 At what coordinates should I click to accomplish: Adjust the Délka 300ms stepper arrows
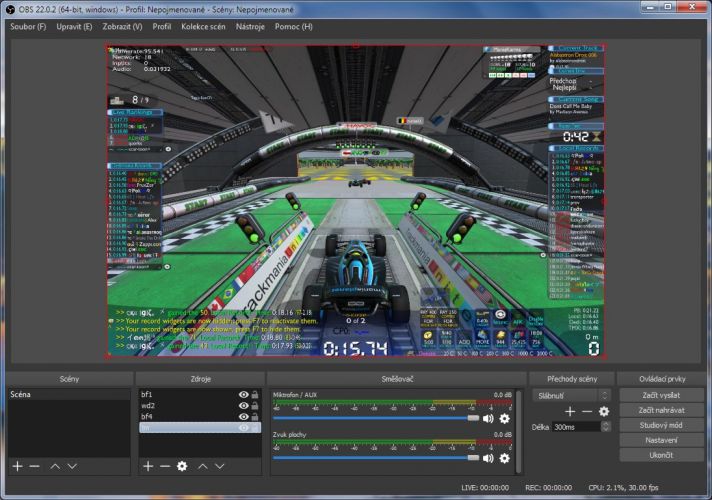(605, 426)
